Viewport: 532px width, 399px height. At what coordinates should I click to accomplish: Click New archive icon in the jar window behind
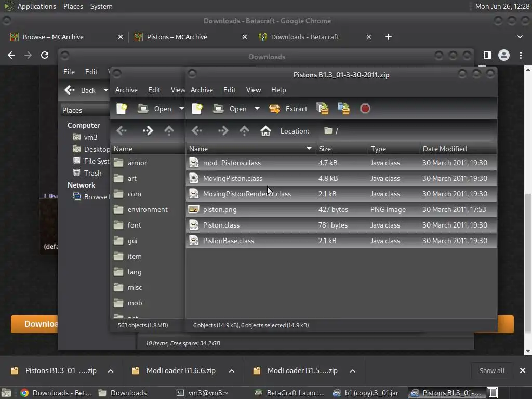pyautogui.click(x=122, y=109)
